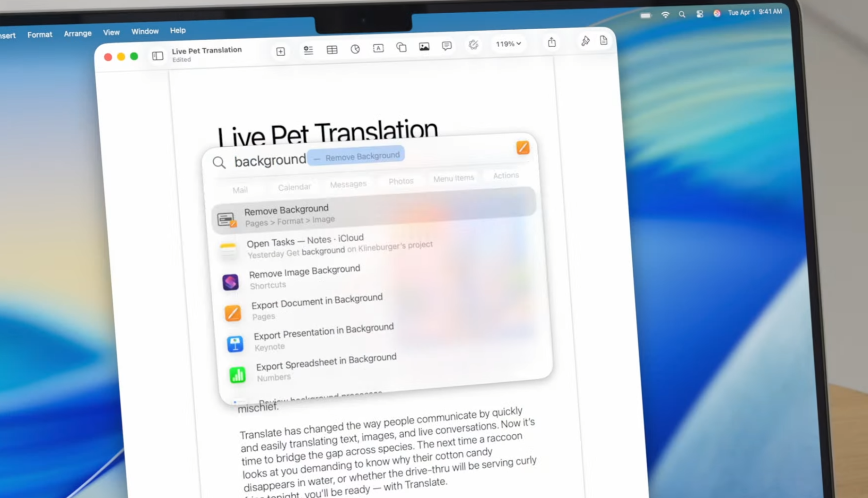Add a Text box with the toolbar icon
The height and width of the screenshot is (498, 868).
(378, 48)
